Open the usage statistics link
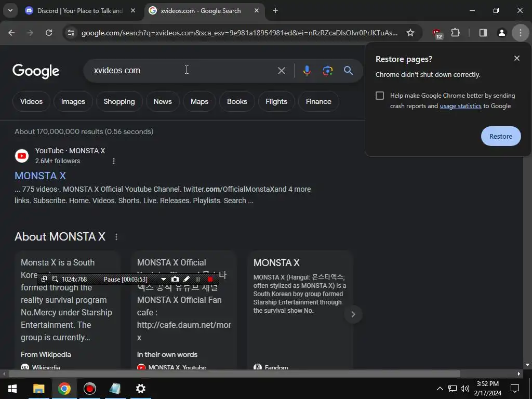The width and height of the screenshot is (532, 399). tap(460, 106)
